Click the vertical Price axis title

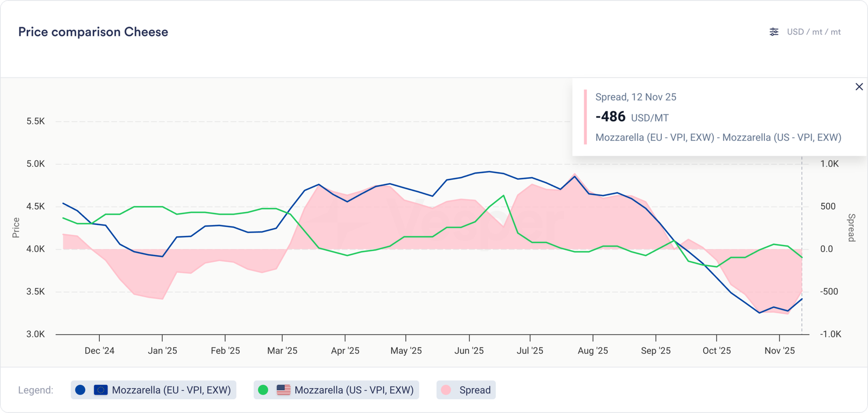[x=16, y=228]
